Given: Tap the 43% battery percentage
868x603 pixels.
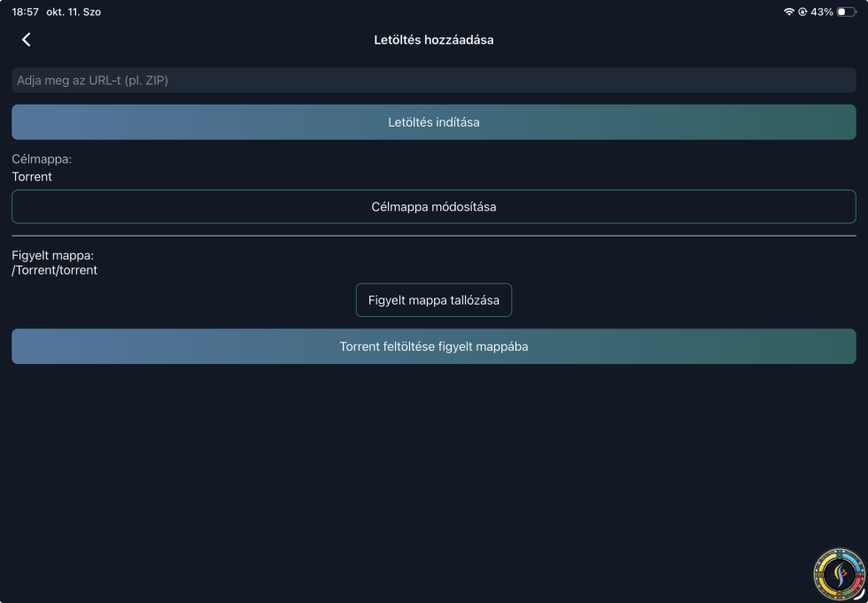Looking at the screenshot, I should coord(821,12).
